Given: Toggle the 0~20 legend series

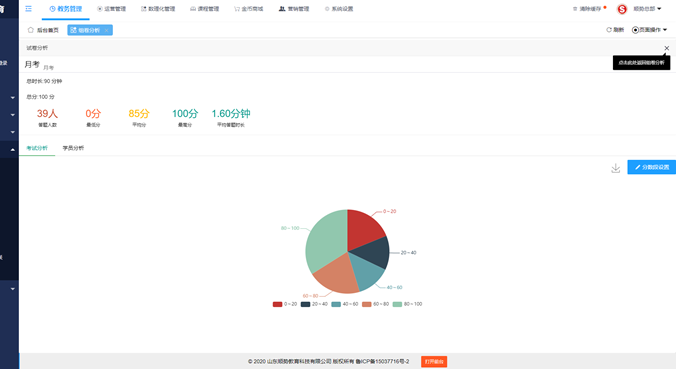Looking at the screenshot, I should coord(285,304).
